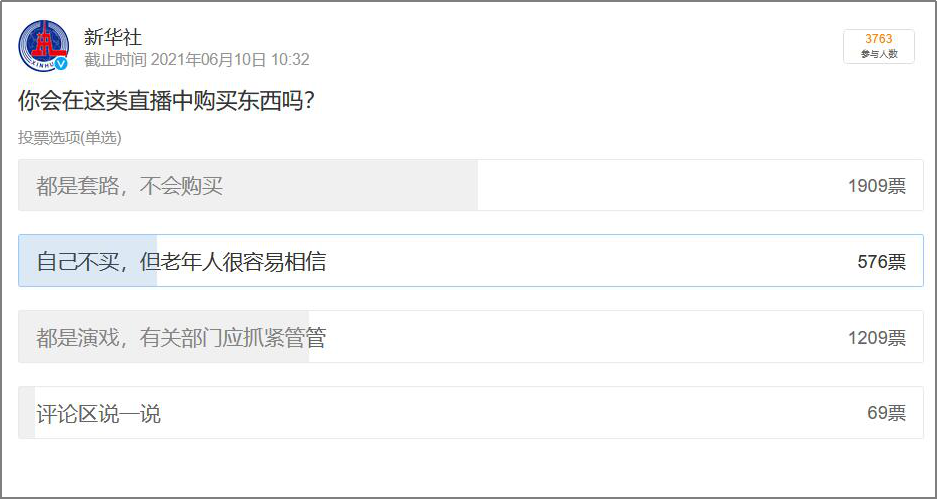937x499 pixels.
Task: Choose the 评论区说一说 poll option
Action: click(x=471, y=412)
